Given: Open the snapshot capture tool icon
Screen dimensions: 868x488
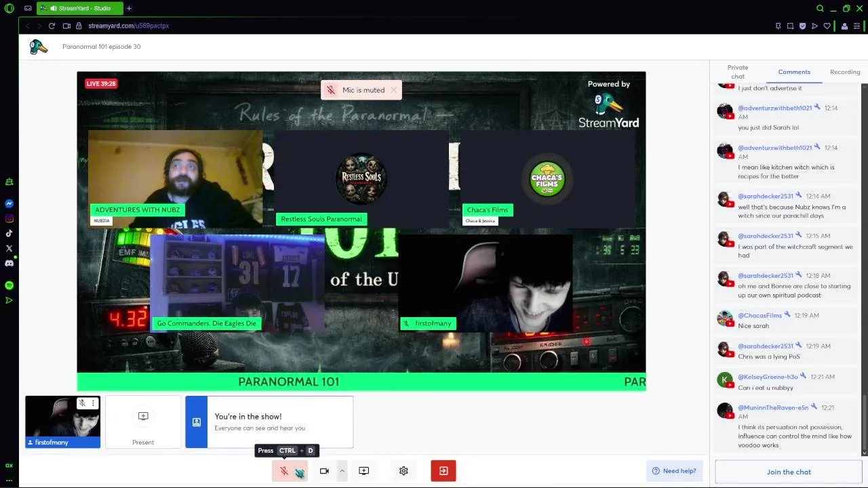Looking at the screenshot, I should click(790, 26).
